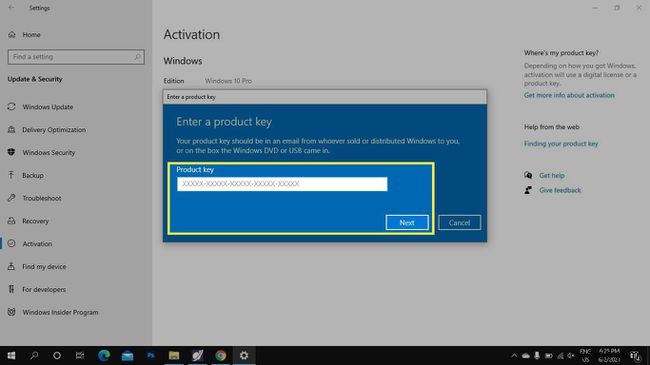Click the microphone tray icon
Screen dimensions: 650x365
coord(537,355)
